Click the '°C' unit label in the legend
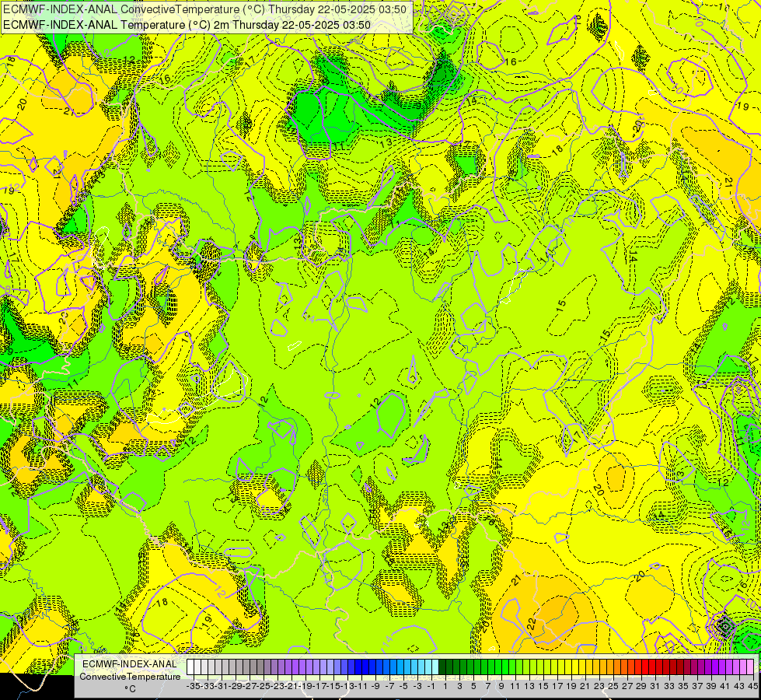Screen dimensions: 761x700 click(x=130, y=689)
